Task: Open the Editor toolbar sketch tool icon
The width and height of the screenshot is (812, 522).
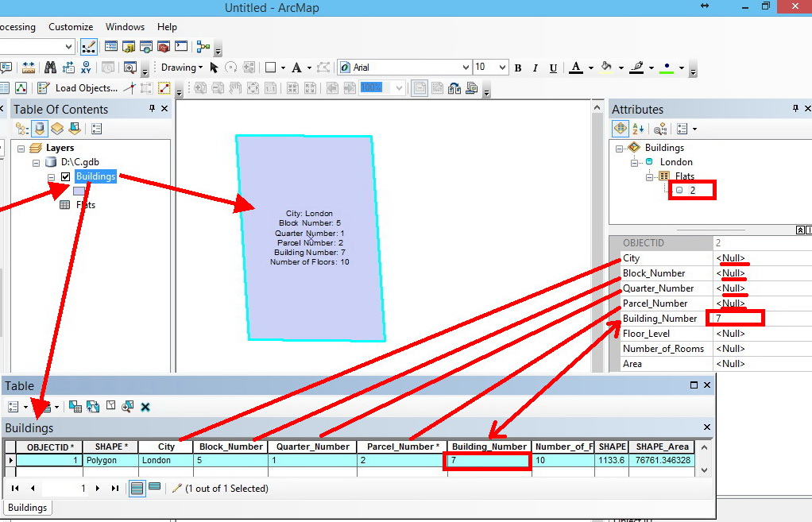Action: (88, 47)
